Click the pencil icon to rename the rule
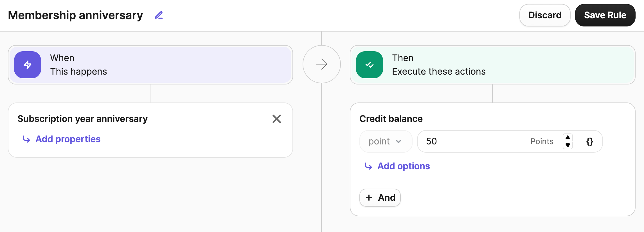This screenshot has height=232, width=644. (159, 15)
